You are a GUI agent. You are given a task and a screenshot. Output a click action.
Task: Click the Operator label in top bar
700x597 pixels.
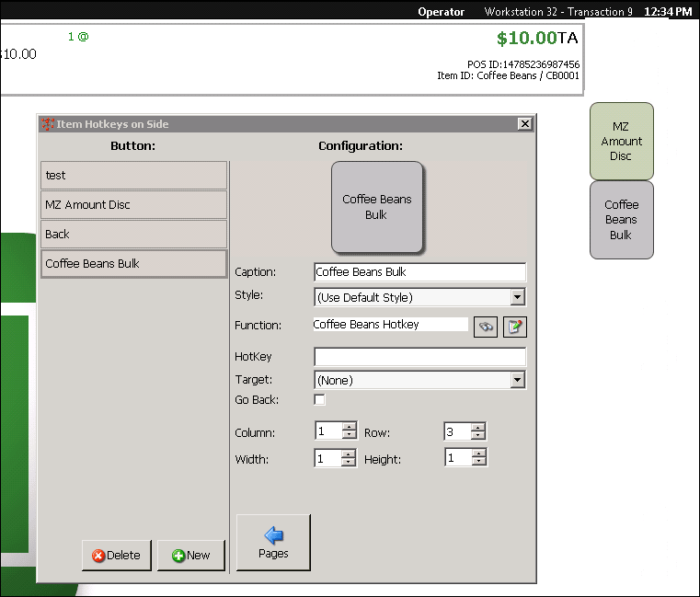tap(442, 12)
